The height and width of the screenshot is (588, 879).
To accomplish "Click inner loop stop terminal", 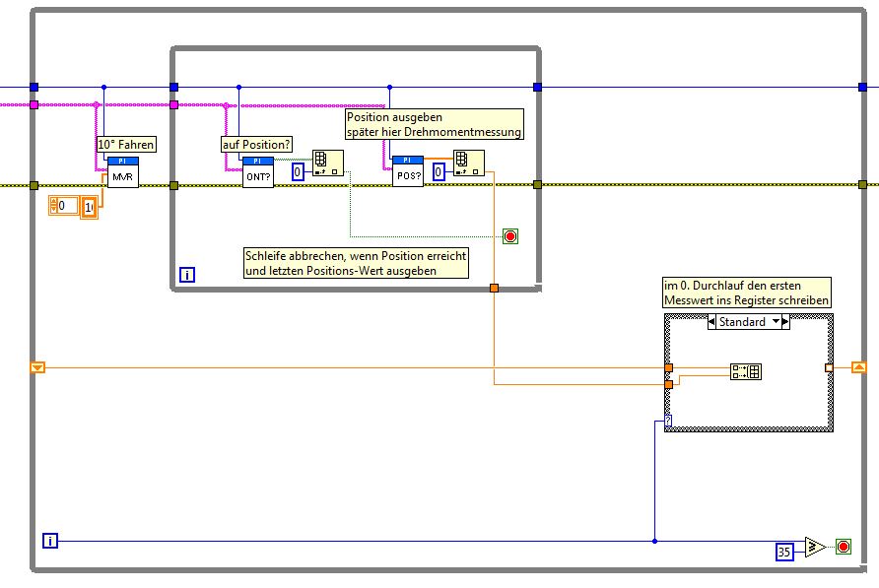I will pyautogui.click(x=510, y=236).
